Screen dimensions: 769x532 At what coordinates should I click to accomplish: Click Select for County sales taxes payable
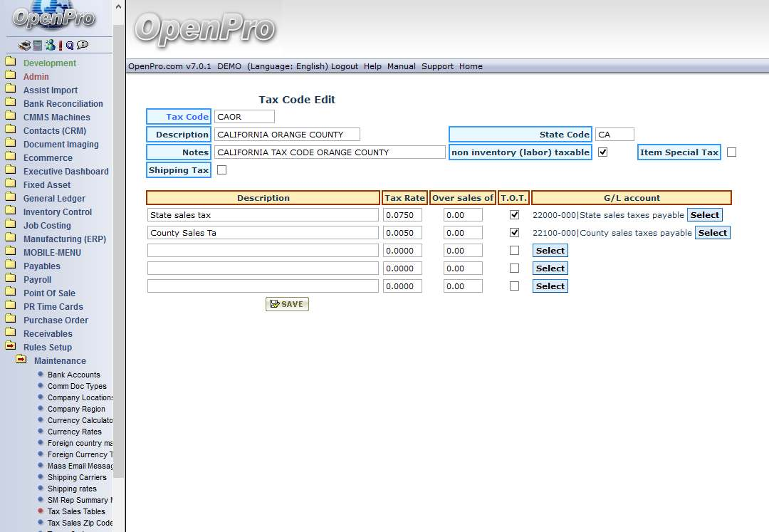[x=712, y=233]
